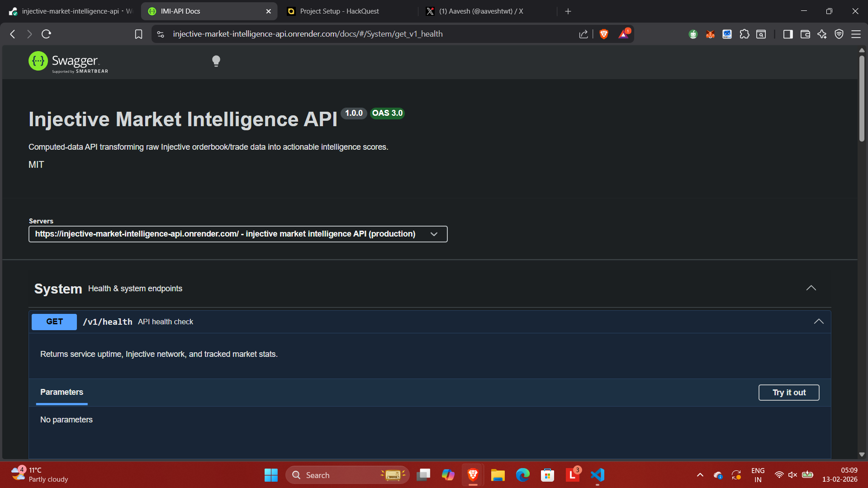
Task: Collapse the System section chevron
Action: [x=811, y=288]
